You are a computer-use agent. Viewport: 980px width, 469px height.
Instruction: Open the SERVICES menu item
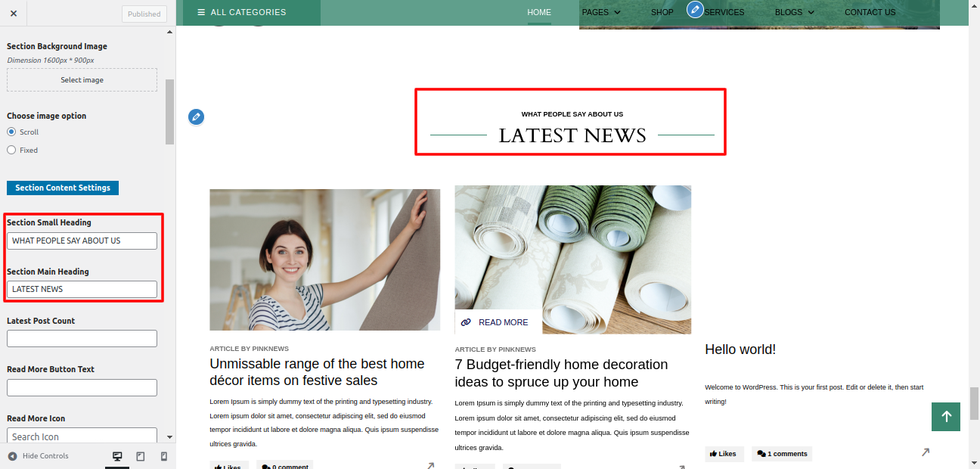pos(724,12)
